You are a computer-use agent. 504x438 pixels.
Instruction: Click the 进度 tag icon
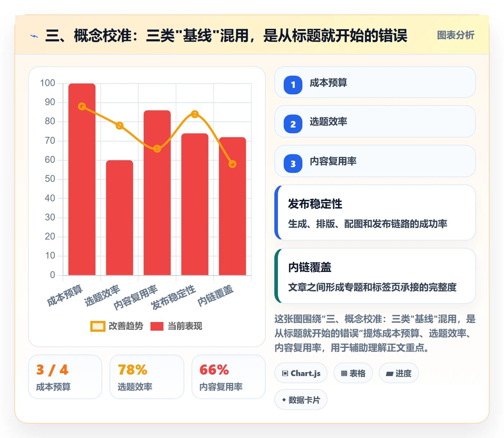point(390,374)
